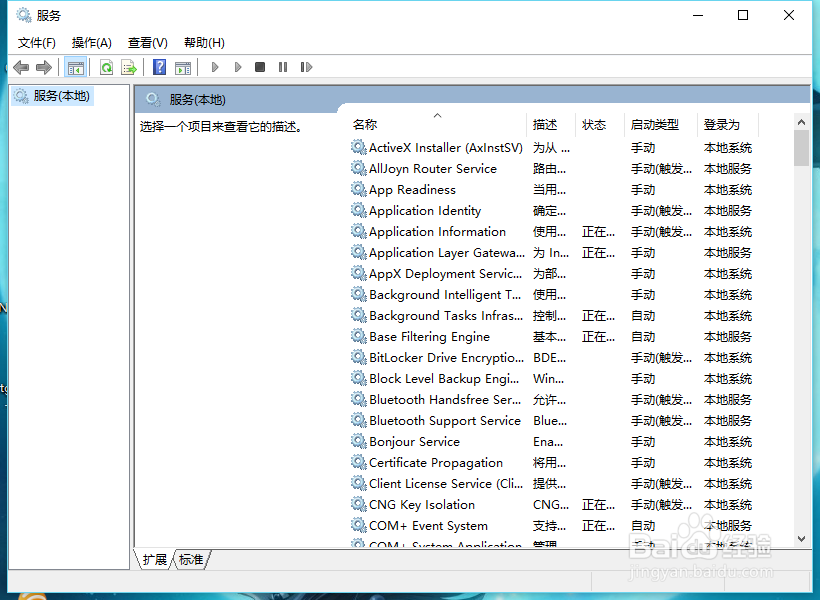Click the Start Service play icon
The height and width of the screenshot is (600, 820).
click(x=215, y=67)
